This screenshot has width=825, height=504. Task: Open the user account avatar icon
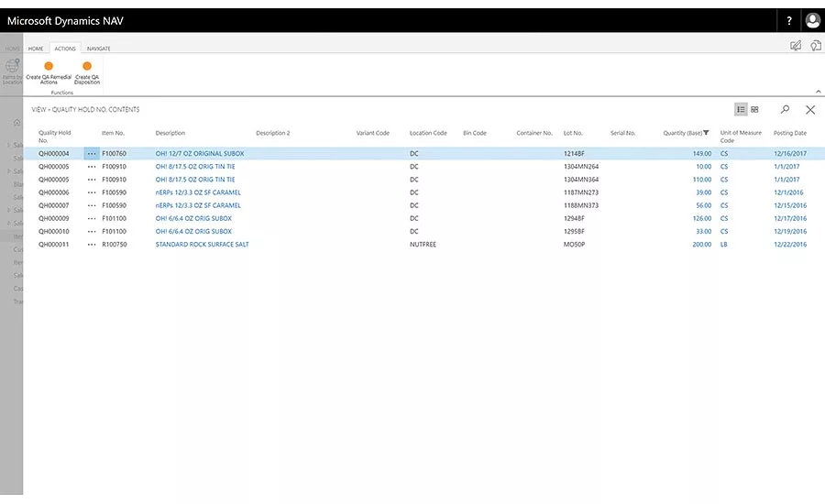pos(812,21)
